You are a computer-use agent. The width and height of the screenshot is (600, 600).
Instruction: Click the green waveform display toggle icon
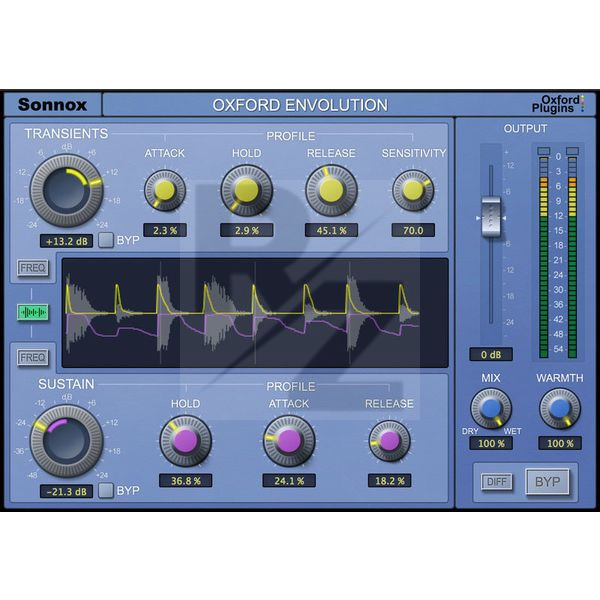point(33,312)
